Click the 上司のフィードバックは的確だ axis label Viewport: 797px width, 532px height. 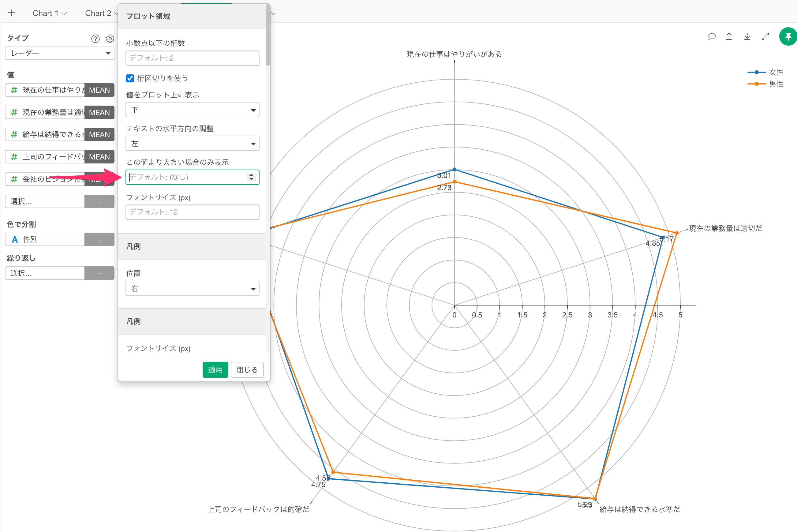[x=258, y=509]
